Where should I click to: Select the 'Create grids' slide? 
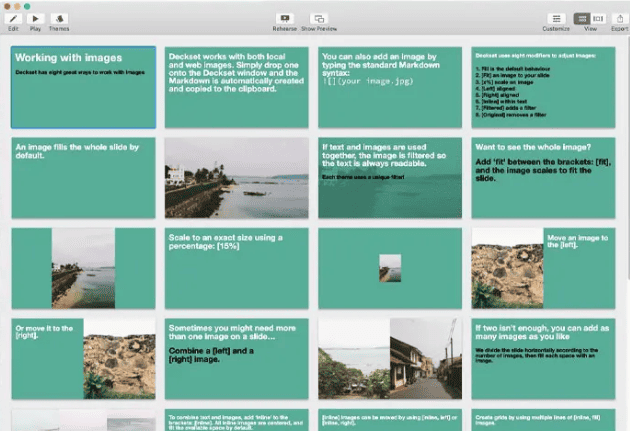pyautogui.click(x=543, y=420)
